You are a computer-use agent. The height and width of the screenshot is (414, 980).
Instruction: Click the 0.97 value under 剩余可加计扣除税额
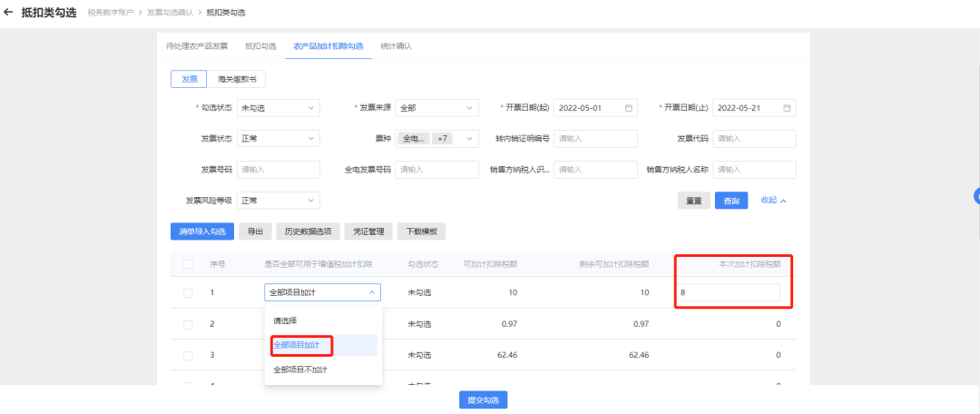[x=640, y=324]
